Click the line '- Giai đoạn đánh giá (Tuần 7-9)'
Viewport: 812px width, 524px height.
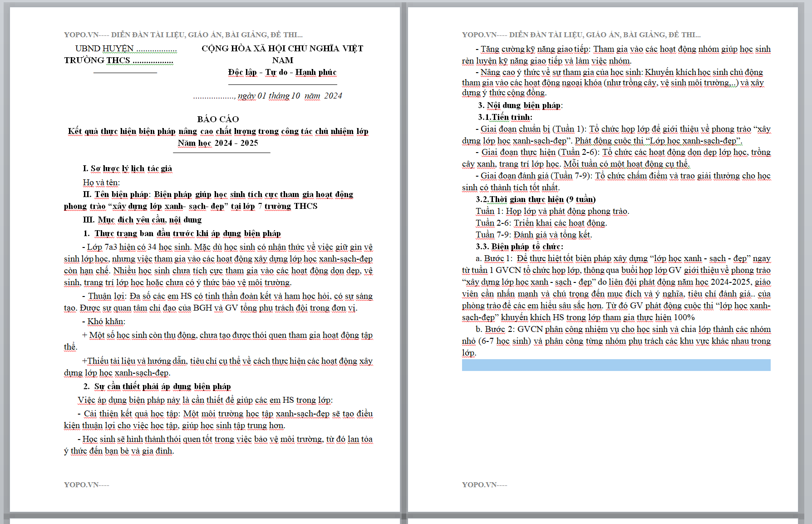[x=623, y=176]
